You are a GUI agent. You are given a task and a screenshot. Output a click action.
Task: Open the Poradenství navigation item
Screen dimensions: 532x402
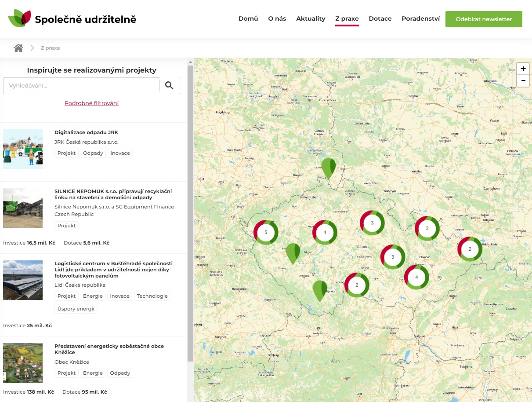(420, 19)
